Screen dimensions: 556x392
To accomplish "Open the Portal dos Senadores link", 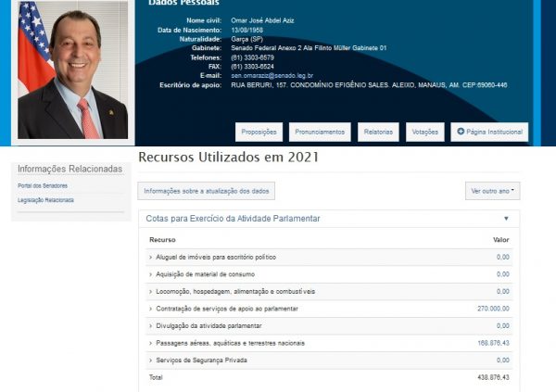I will coord(43,186).
